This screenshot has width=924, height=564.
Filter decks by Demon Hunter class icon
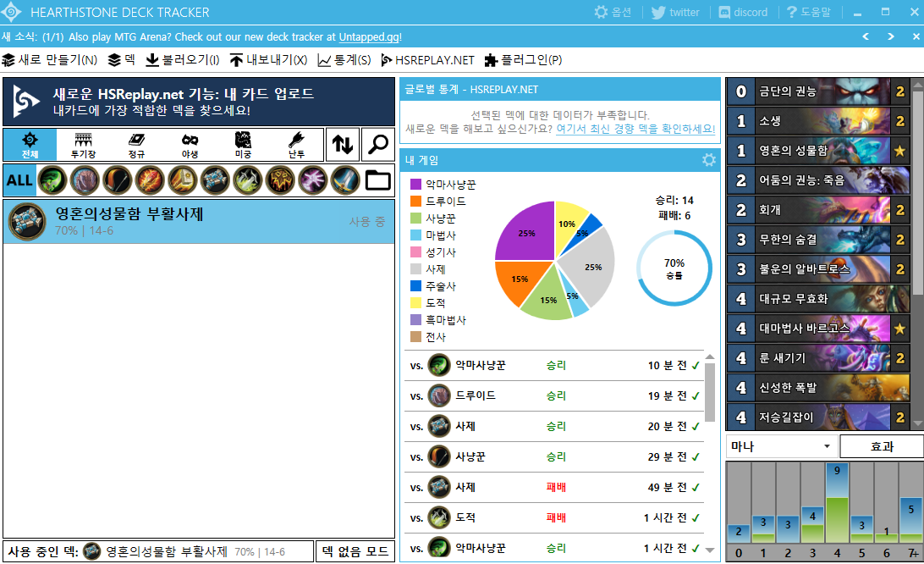pyautogui.click(x=52, y=180)
